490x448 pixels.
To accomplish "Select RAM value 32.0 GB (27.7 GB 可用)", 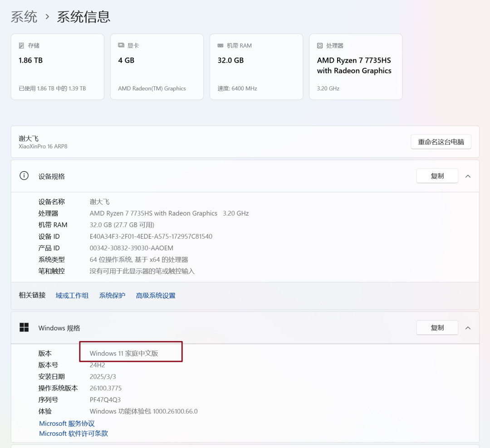I will point(122,225).
